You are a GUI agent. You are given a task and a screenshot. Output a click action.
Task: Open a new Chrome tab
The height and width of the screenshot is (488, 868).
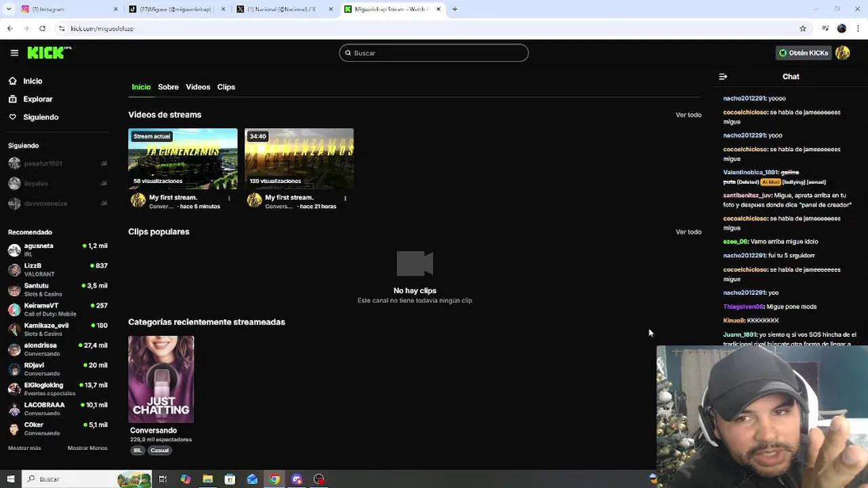point(455,9)
